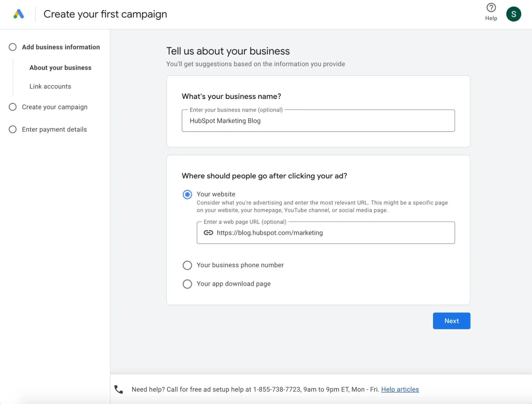Click the Add business information step icon
Image resolution: width=532 pixels, height=404 pixels.
pyautogui.click(x=13, y=47)
